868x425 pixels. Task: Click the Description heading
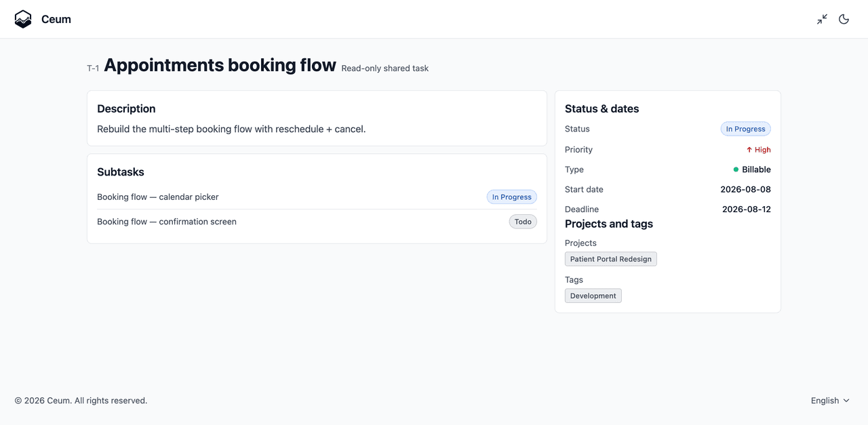126,108
